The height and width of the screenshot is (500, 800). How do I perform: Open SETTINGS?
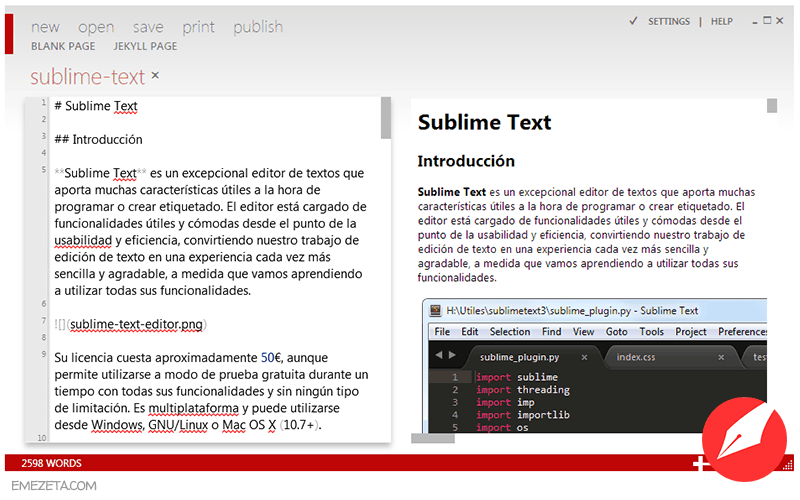[x=669, y=21]
